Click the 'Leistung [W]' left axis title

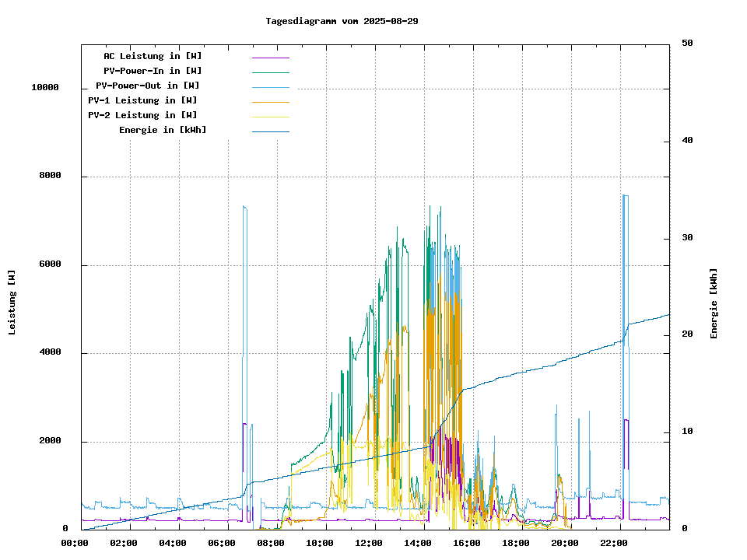click(12, 303)
